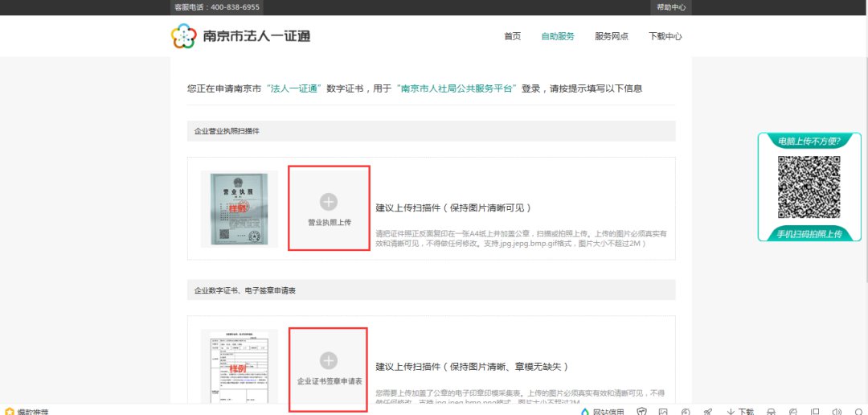
Task: Click the QR code for mobile upload
Action: pos(809,187)
